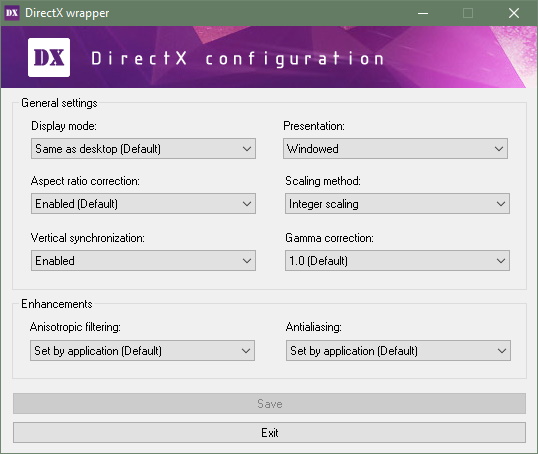The image size is (538, 454).
Task: Click the Windowed presentation chevron arrow
Action: (x=499, y=149)
